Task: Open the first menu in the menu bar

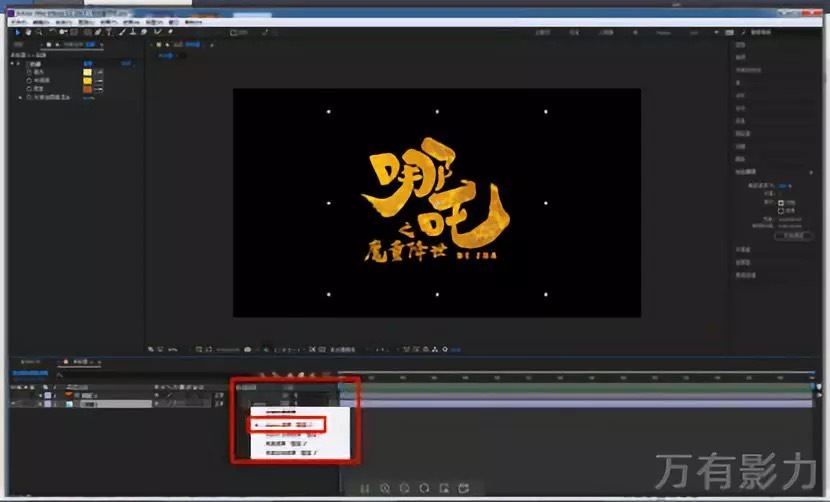Action: point(17,21)
